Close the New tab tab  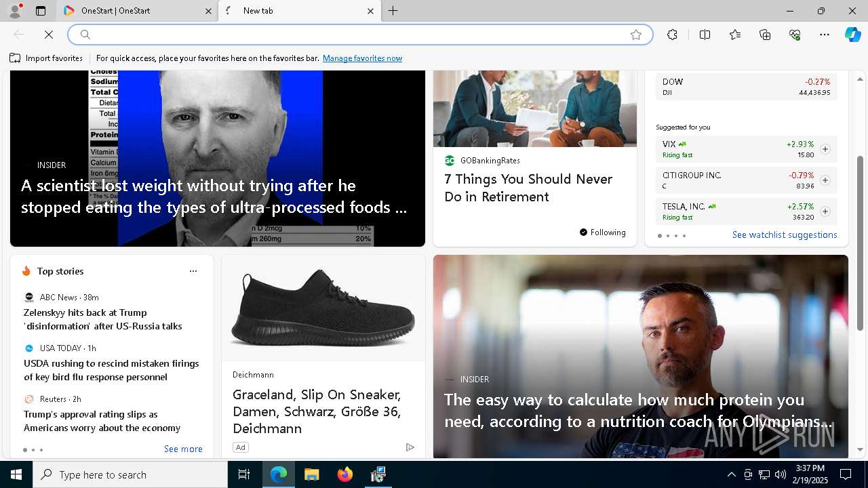[370, 11]
